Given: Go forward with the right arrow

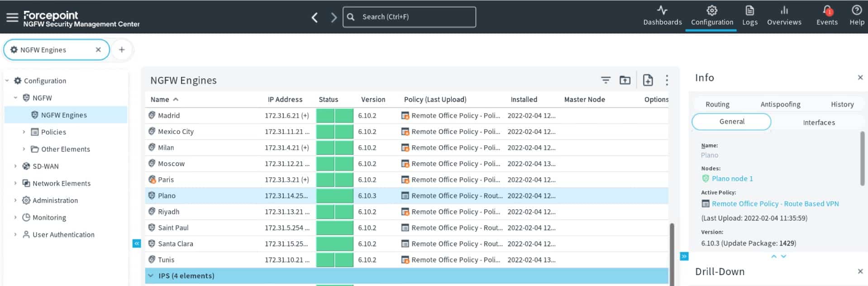Looking at the screenshot, I should (334, 17).
